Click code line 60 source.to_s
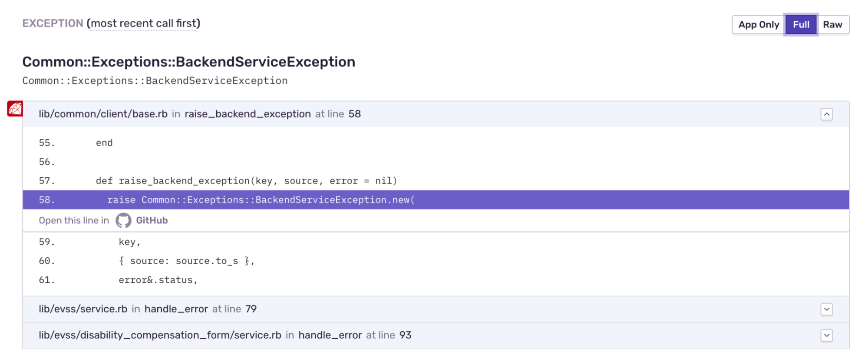This screenshot has height=349, width=868. [436, 261]
